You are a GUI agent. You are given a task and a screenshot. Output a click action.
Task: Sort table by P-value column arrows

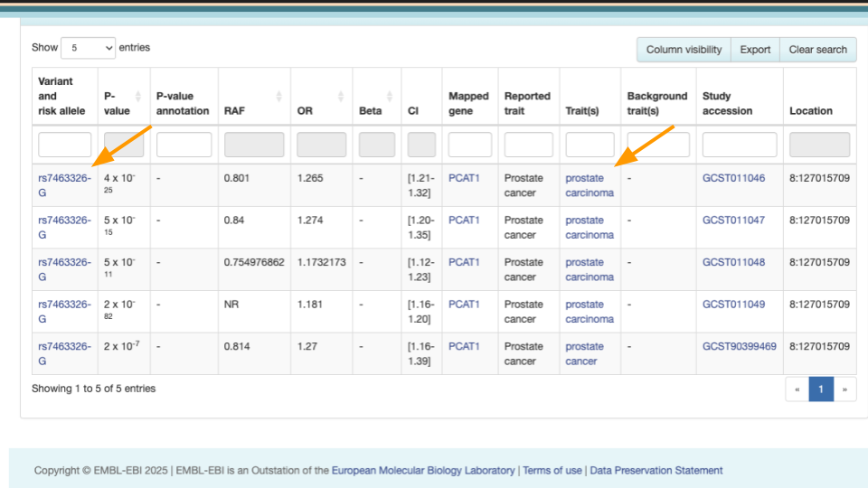click(x=137, y=97)
